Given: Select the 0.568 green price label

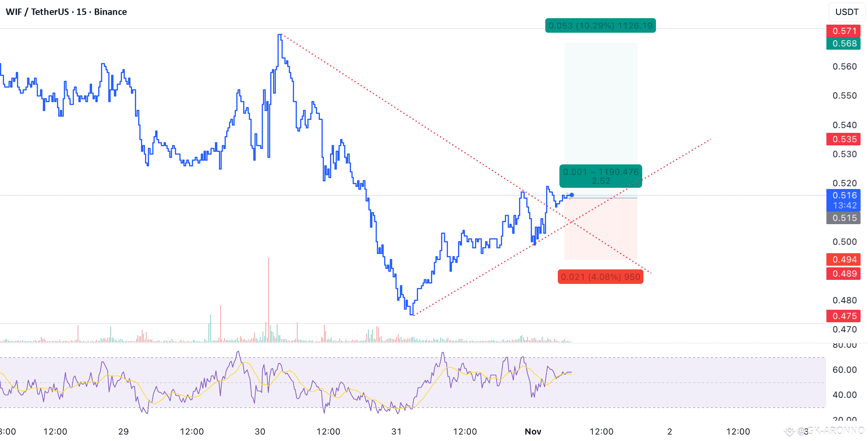Looking at the screenshot, I should point(844,43).
